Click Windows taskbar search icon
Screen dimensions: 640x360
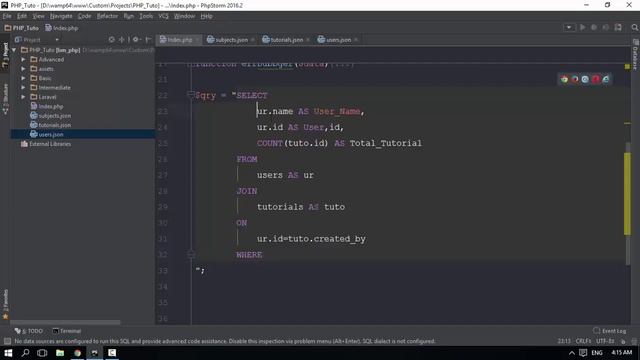pyautogui.click(x=25, y=353)
